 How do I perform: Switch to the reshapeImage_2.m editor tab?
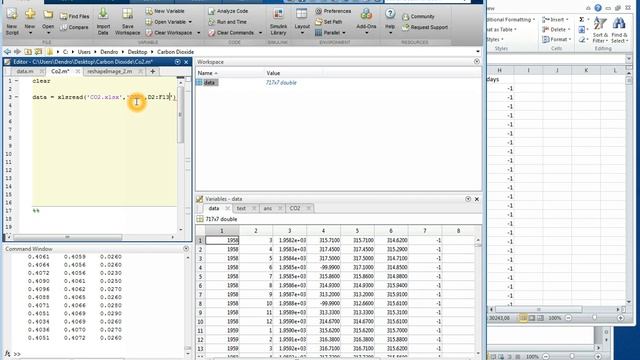pyautogui.click(x=110, y=71)
